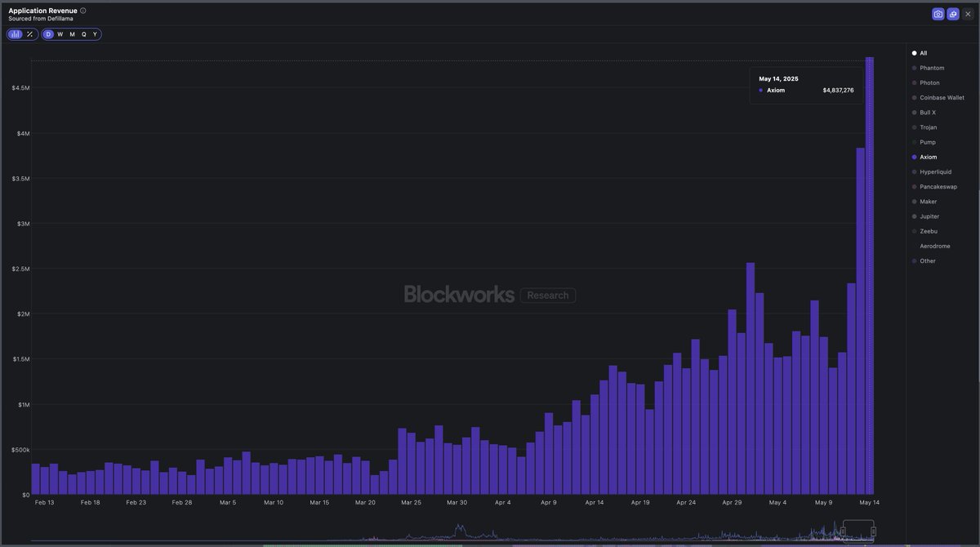
Task: Select the Q quarterly granularity option
Action: pos(82,33)
